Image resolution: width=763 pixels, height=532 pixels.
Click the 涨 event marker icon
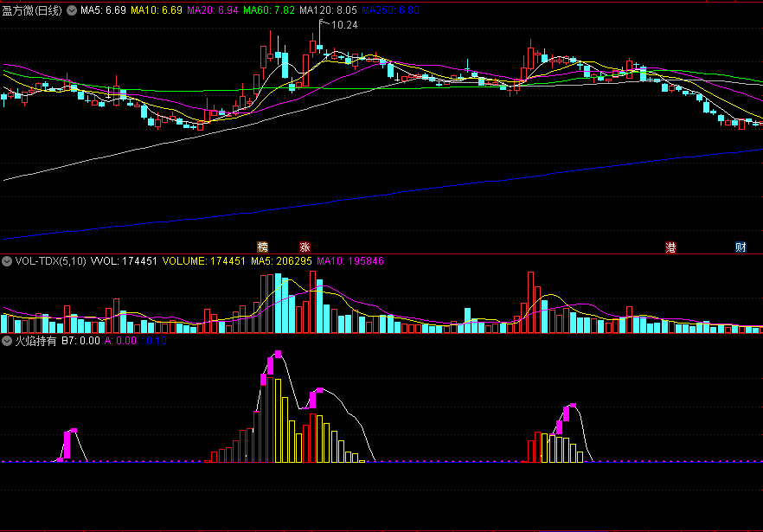(305, 247)
